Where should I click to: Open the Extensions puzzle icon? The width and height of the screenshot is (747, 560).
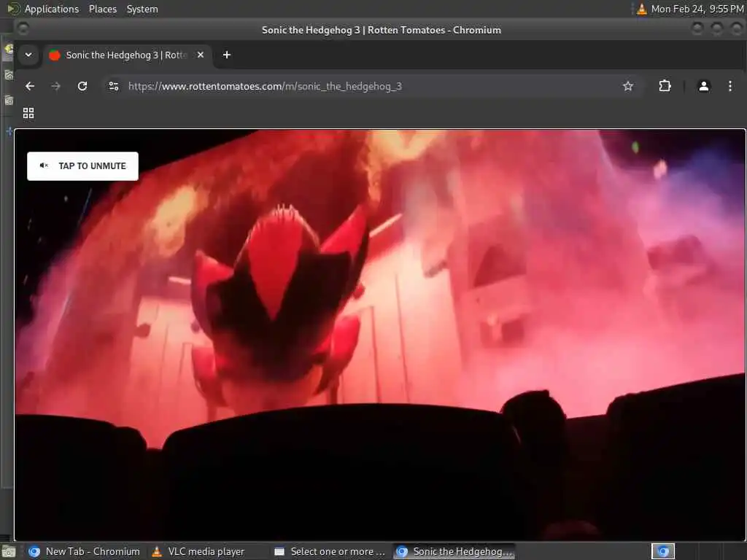coord(665,86)
